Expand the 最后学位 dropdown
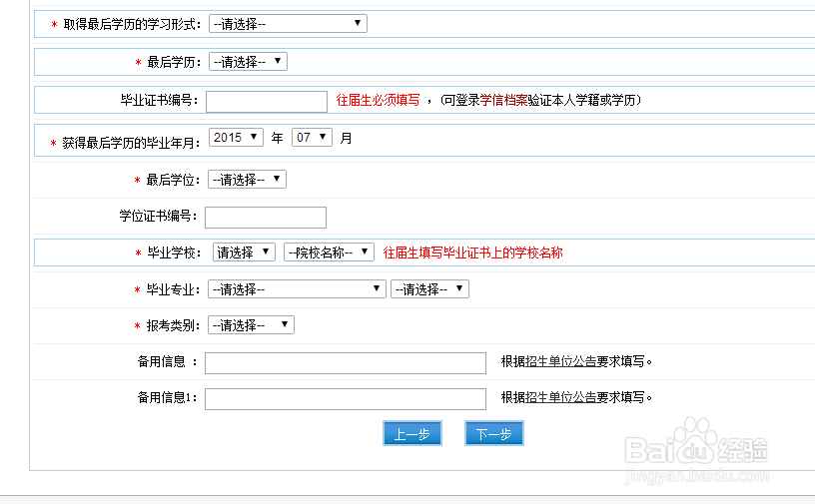The image size is (815, 504). tap(247, 180)
